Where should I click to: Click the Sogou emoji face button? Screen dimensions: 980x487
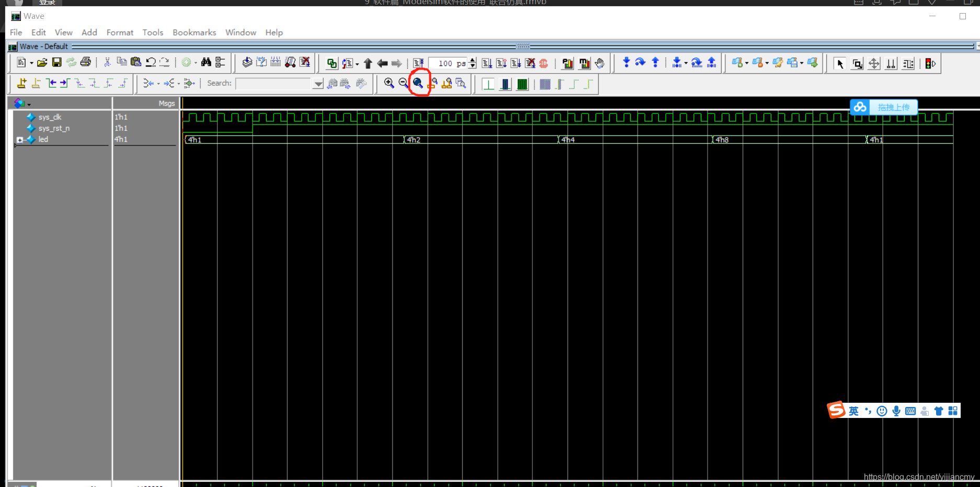tap(882, 411)
